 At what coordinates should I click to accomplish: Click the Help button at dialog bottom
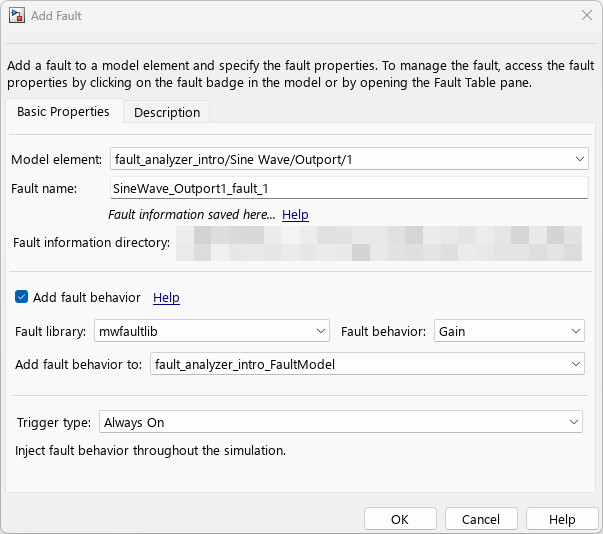[562, 519]
